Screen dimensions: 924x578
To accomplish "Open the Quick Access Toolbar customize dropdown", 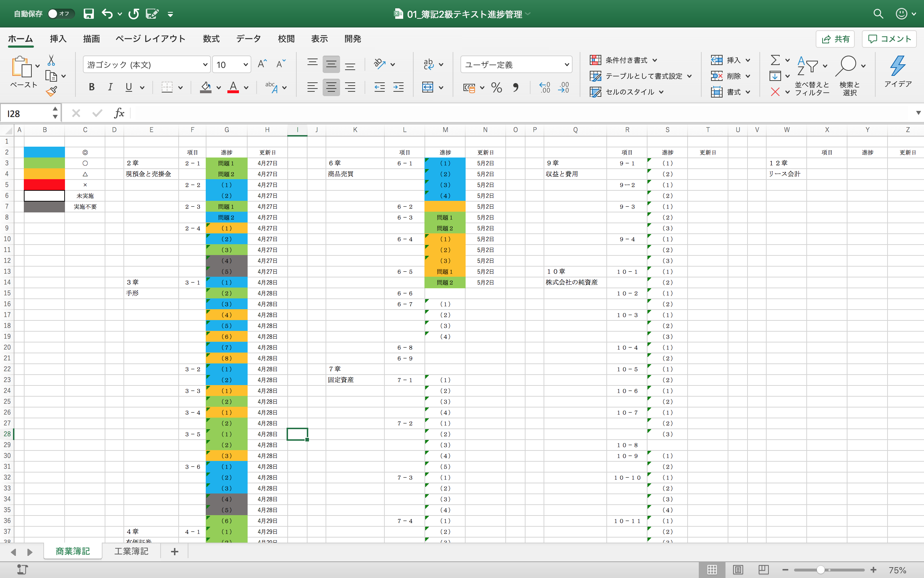I will 170,14.
